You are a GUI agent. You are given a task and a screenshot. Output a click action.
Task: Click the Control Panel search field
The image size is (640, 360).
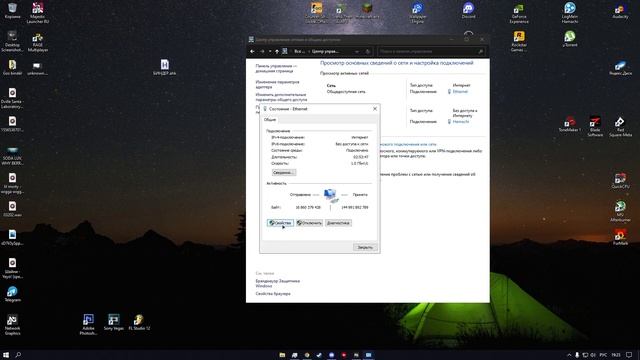click(431, 51)
